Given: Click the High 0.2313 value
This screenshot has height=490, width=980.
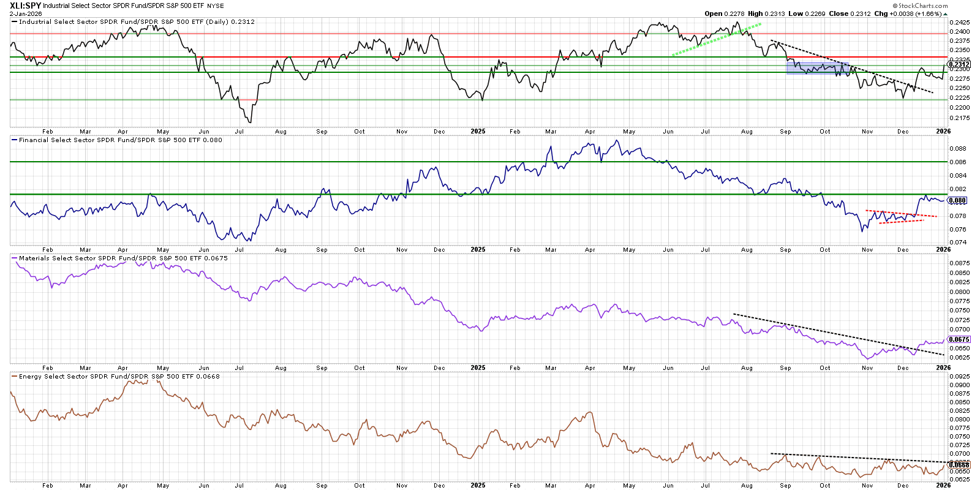Looking at the screenshot, I should tap(766, 13).
